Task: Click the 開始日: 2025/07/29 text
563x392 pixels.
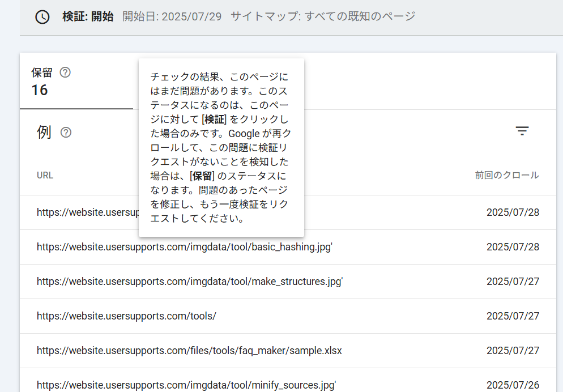Action: point(172,16)
